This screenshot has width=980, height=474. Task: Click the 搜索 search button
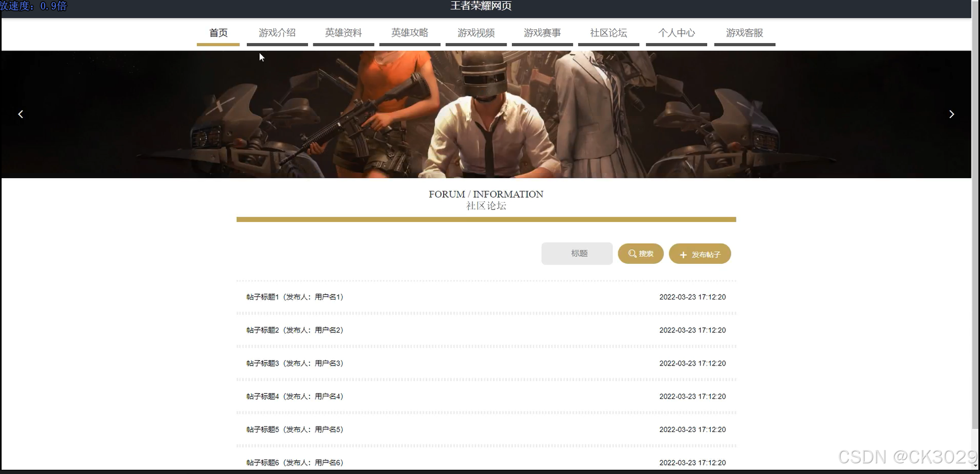point(641,254)
